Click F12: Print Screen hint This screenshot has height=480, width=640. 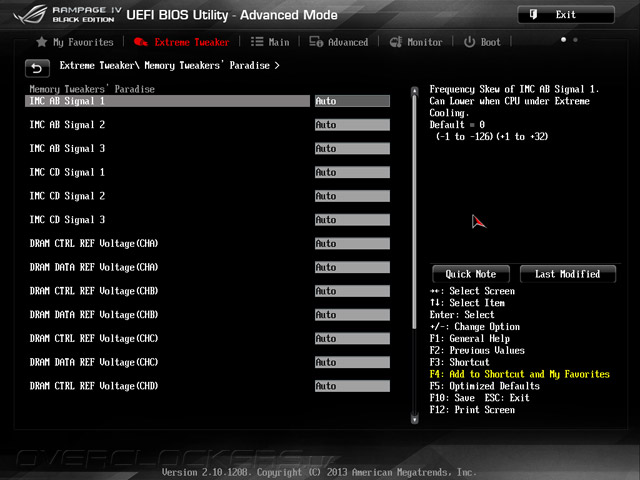click(x=472, y=410)
